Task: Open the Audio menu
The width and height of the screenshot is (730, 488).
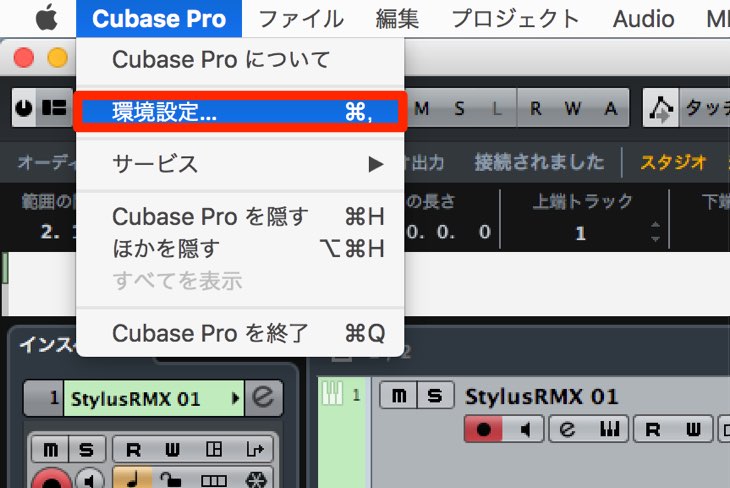Action: (x=643, y=19)
